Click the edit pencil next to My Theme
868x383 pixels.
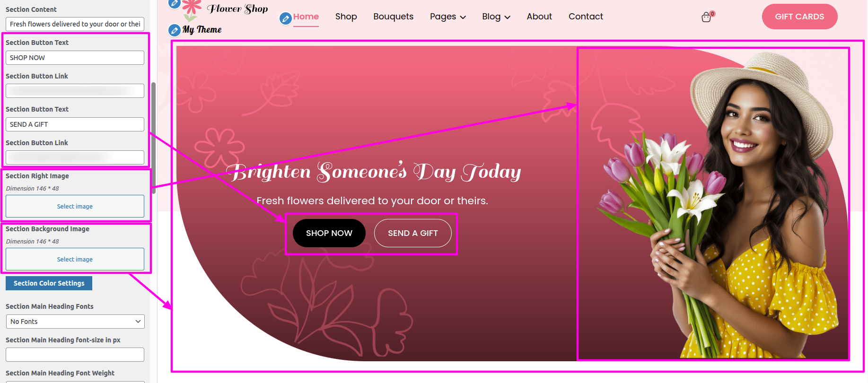coord(175,30)
